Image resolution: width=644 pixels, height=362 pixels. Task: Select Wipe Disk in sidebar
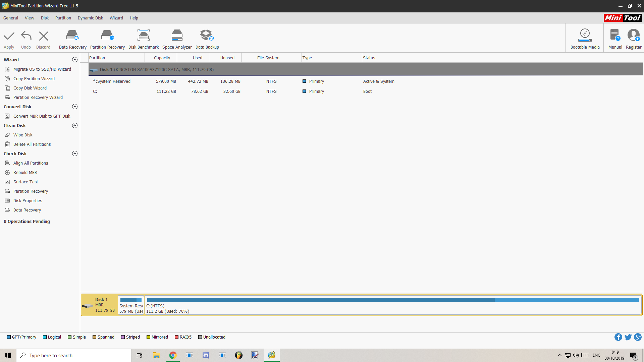(x=23, y=135)
